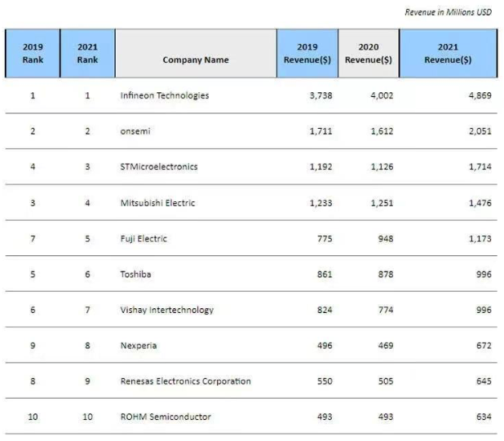Select Fuji Electric's 2020 revenue 948
This screenshot has width=504, height=441.
(x=385, y=239)
